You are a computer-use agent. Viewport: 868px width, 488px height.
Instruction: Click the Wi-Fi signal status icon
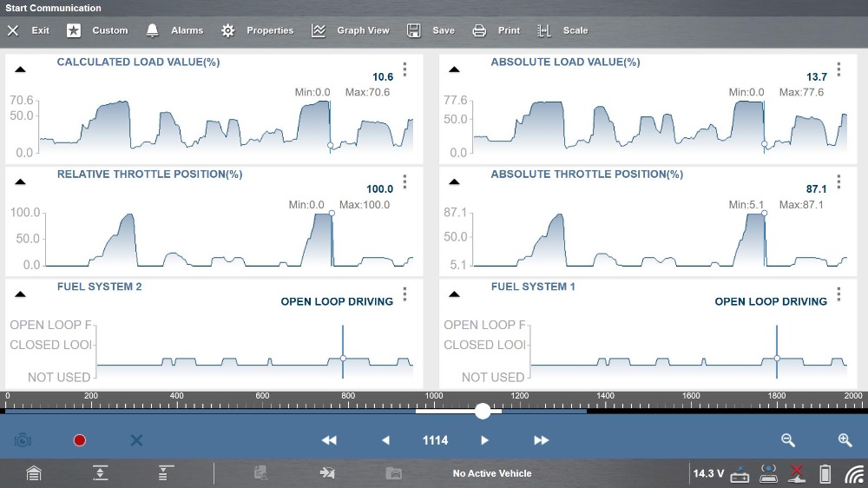[854, 473]
